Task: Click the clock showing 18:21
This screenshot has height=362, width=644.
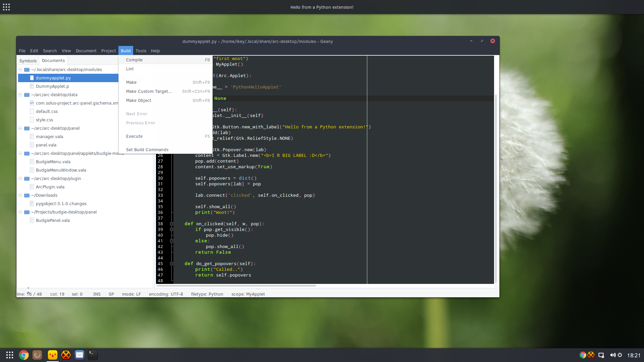Action: coord(634,355)
